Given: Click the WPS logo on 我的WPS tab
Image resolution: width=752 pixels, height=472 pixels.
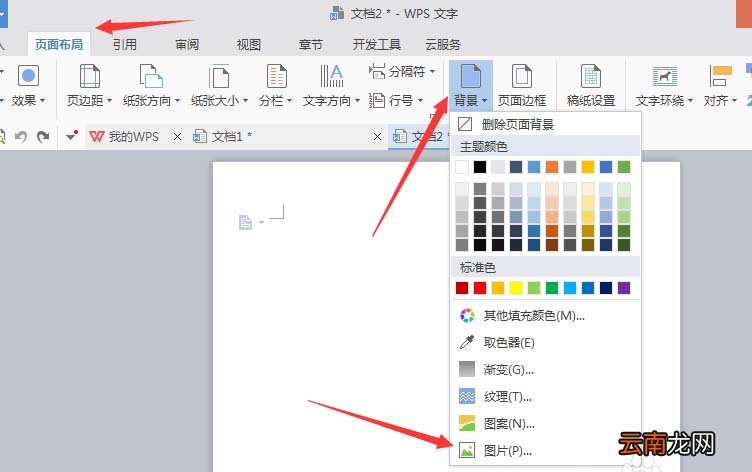Looking at the screenshot, I should click(x=96, y=137).
